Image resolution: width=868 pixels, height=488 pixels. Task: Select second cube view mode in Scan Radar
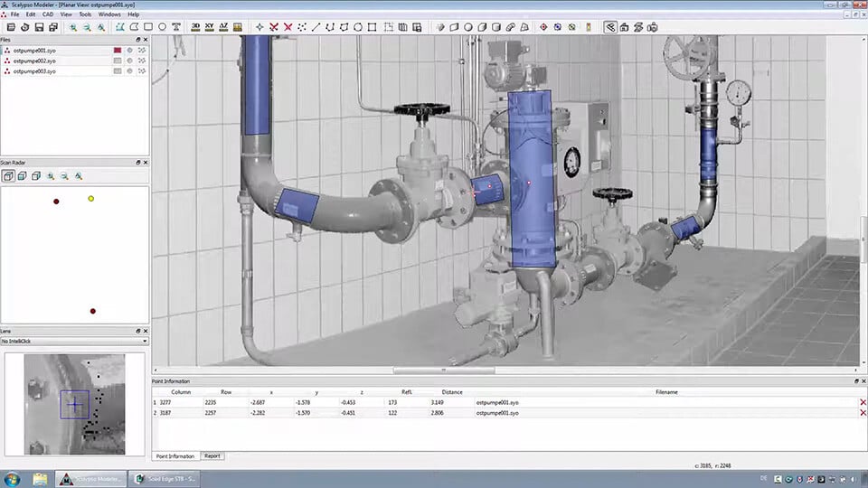22,176
